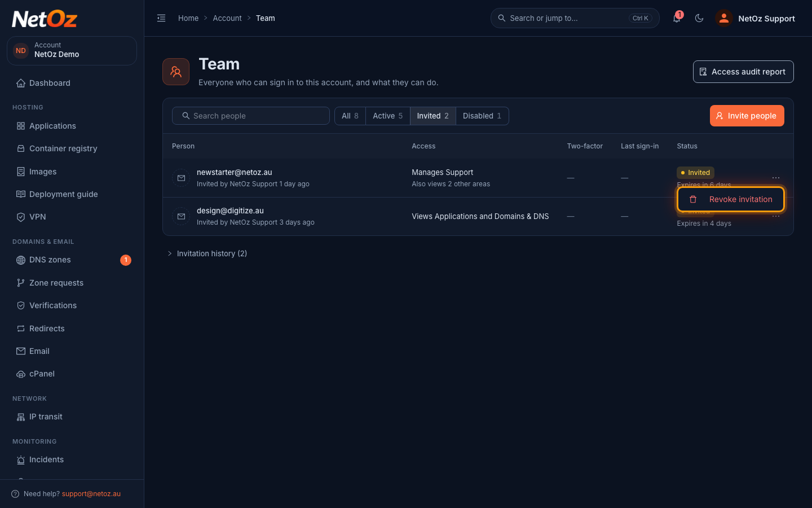
Task: Open Dashboard from the sidebar
Action: (72, 83)
